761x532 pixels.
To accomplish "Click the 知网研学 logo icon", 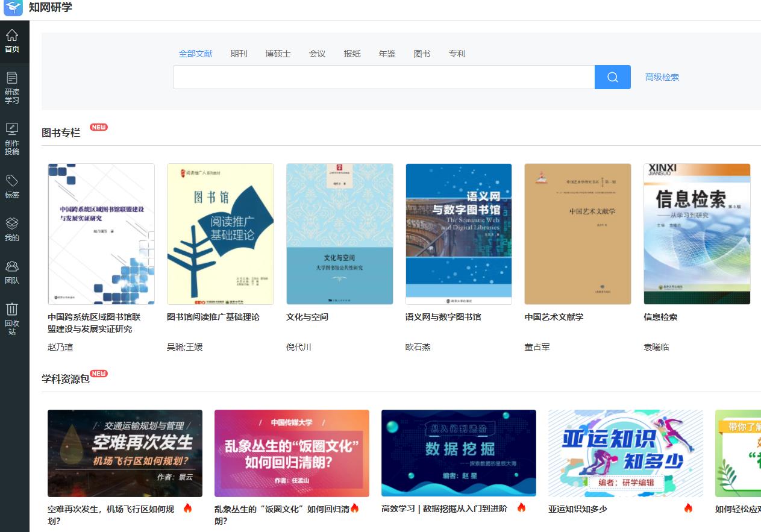I will point(13,8).
